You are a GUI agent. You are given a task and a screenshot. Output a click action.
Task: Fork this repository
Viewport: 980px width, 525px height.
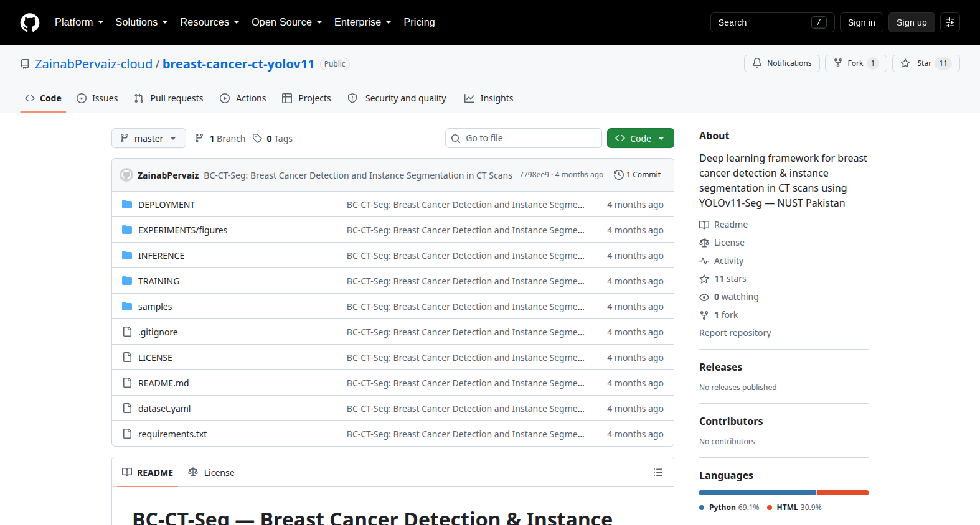coord(856,63)
